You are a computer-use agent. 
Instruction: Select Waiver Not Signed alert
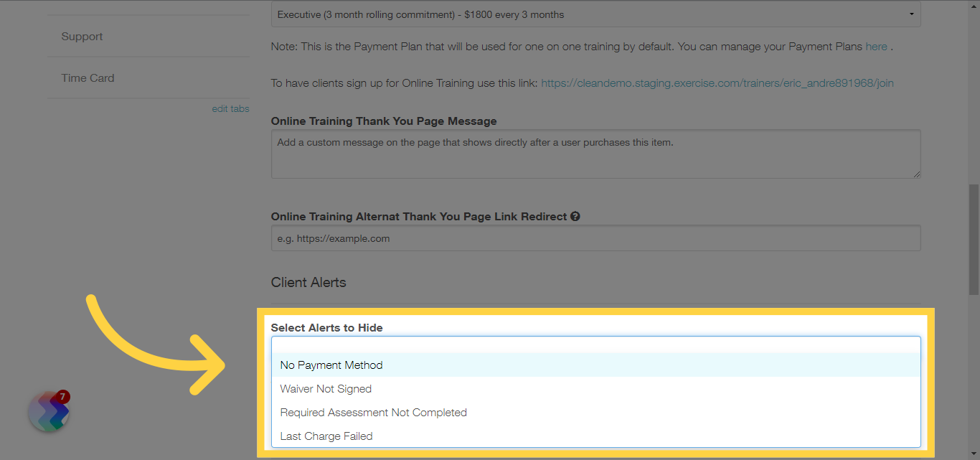(326, 388)
